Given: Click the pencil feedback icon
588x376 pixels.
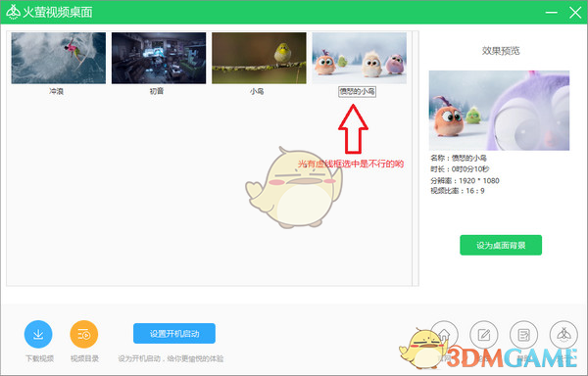Looking at the screenshot, I should (x=484, y=335).
